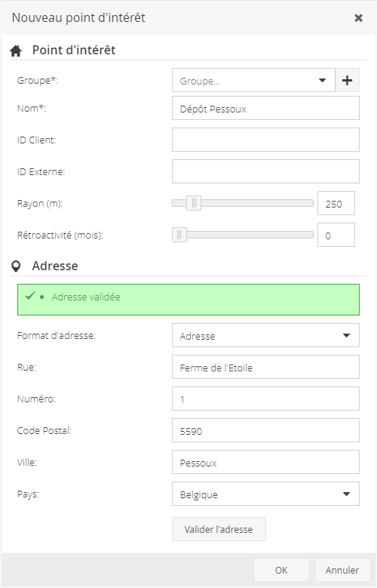Cancel with the Annuler button
Screen dimensions: 377x588
(342, 570)
